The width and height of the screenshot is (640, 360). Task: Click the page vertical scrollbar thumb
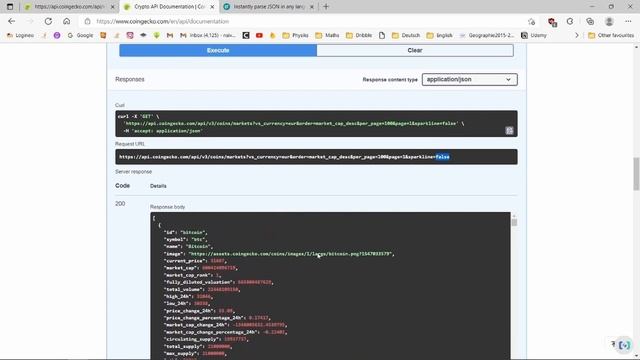tap(636, 173)
